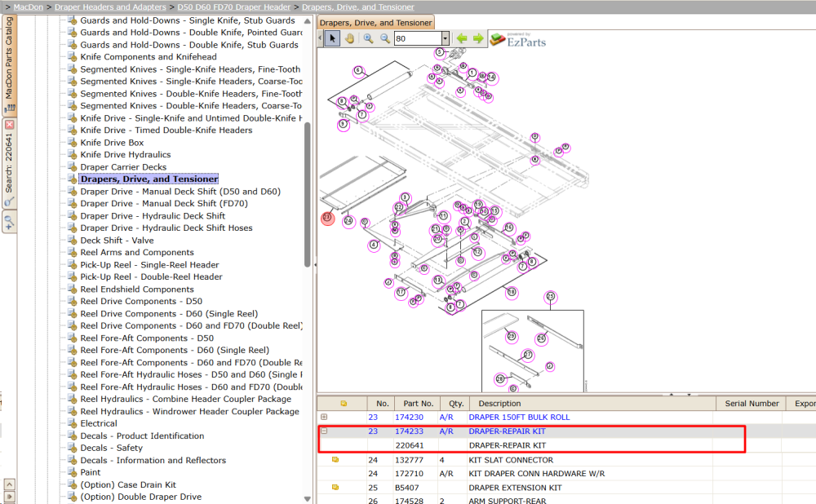Click the tree panel vertical scrollbar thumb
816x504 pixels.
[308, 195]
